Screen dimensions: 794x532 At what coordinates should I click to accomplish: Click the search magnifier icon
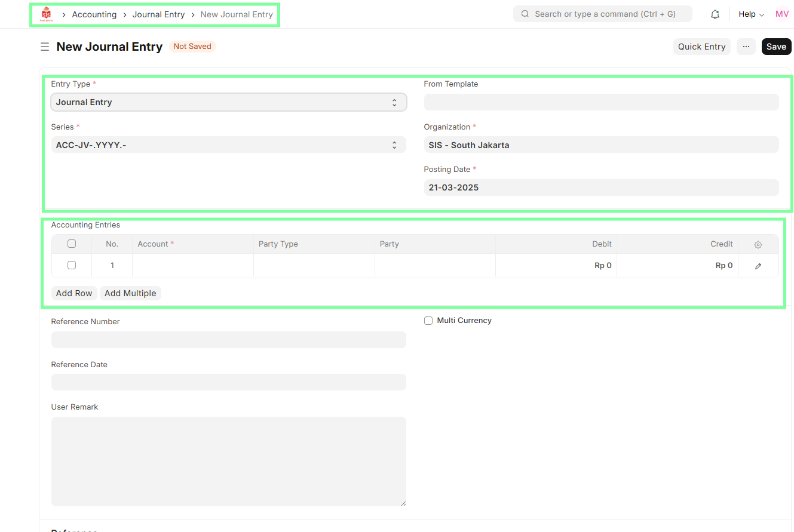point(525,14)
